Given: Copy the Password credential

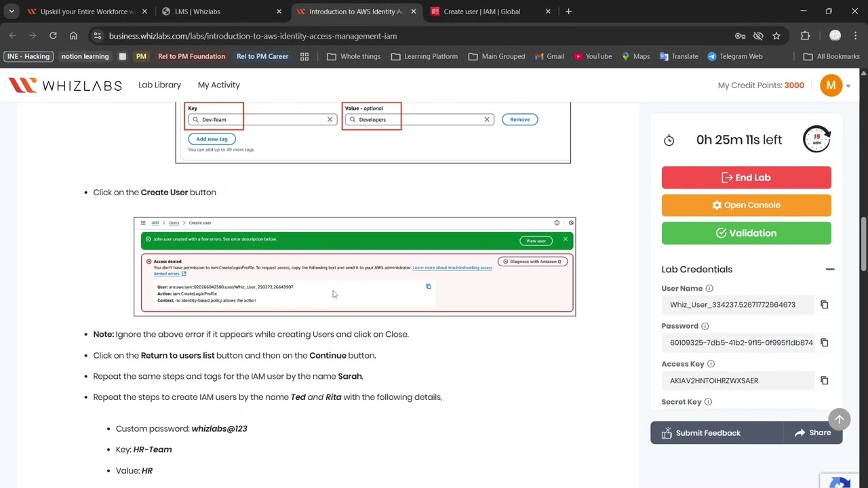Looking at the screenshot, I should 825,343.
